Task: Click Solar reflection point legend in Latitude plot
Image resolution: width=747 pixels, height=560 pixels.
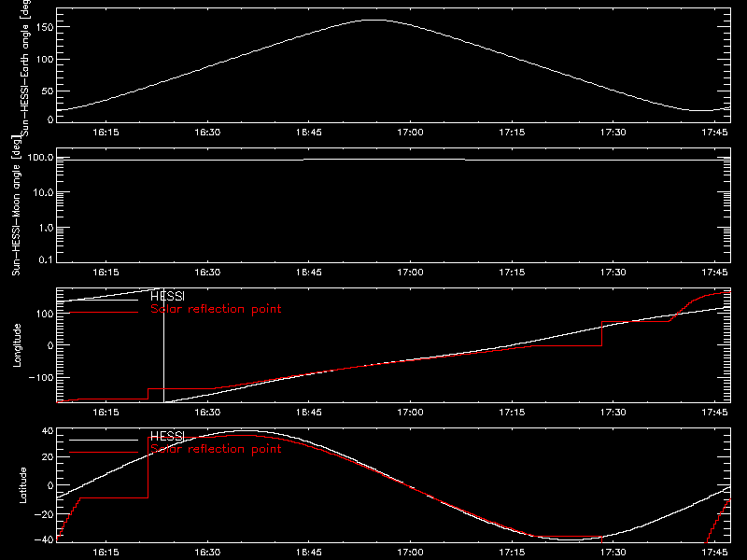Action: click(216, 449)
